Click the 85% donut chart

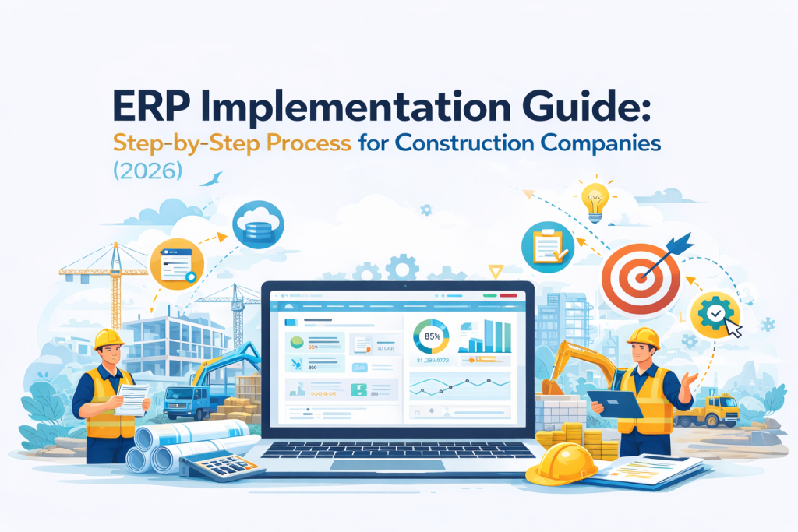pos(432,336)
